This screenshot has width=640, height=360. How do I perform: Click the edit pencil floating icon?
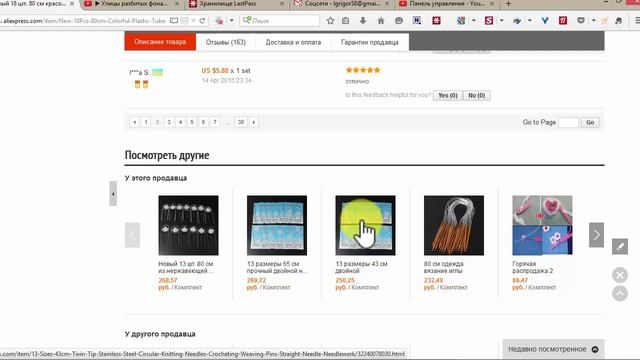620,247
